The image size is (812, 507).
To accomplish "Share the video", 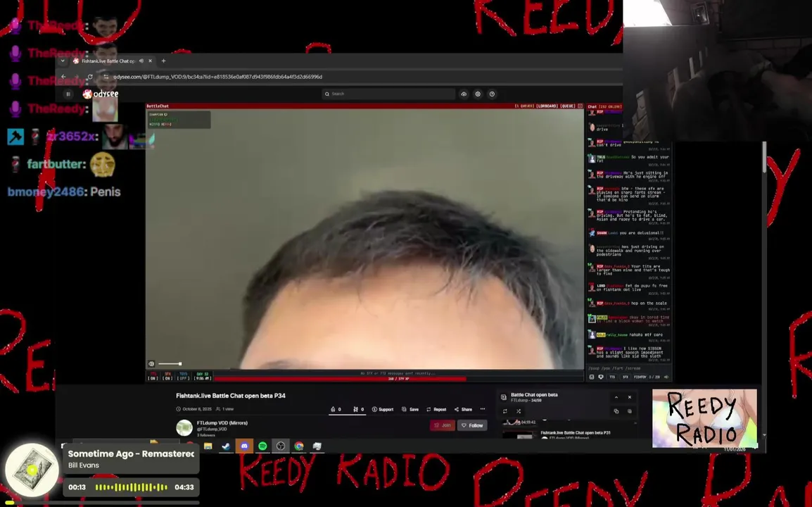I will pyautogui.click(x=464, y=409).
